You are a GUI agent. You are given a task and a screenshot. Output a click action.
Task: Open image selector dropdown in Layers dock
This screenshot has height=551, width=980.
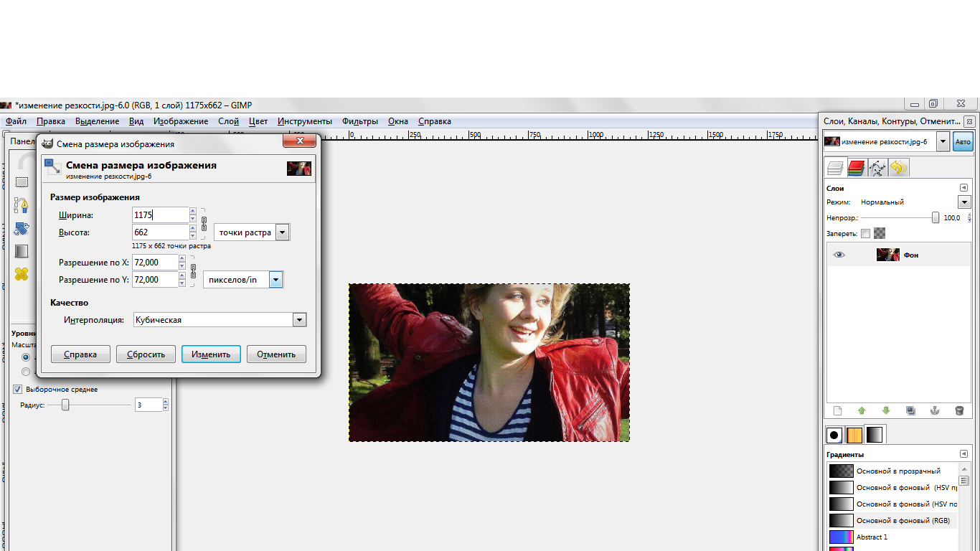tap(943, 142)
